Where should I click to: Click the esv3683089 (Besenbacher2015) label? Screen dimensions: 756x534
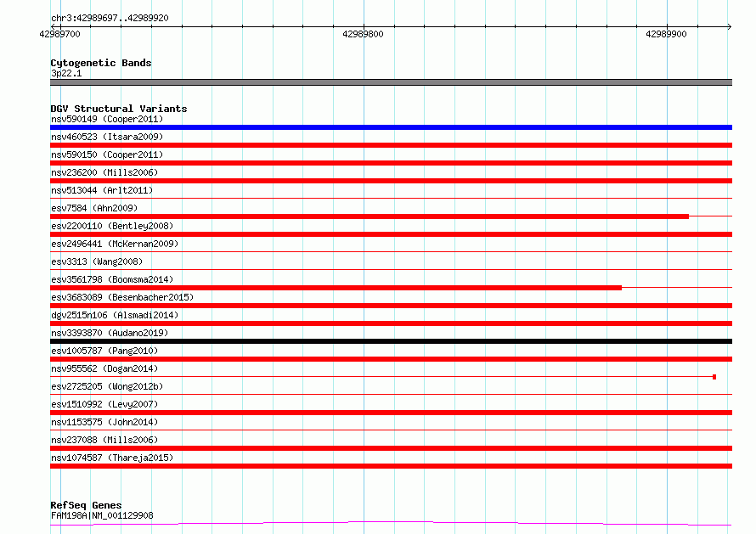coord(122,297)
